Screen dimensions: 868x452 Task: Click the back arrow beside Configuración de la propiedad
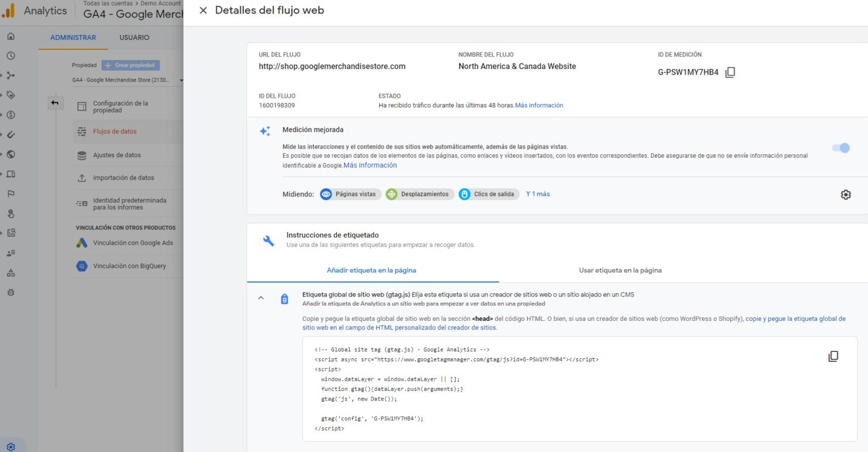click(56, 103)
